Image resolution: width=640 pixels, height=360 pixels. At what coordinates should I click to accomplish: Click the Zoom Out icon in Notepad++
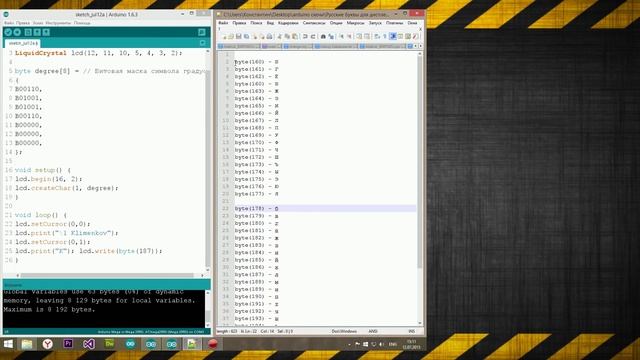(349, 36)
